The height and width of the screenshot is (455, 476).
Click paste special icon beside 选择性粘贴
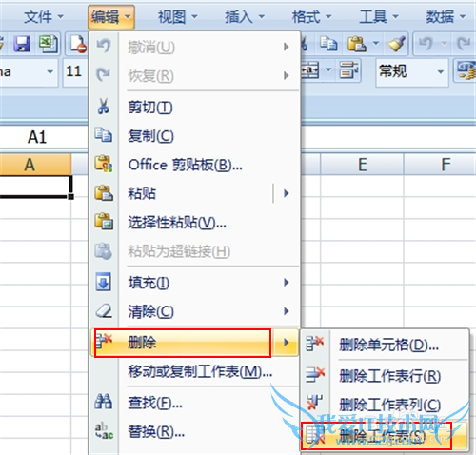pos(104,221)
